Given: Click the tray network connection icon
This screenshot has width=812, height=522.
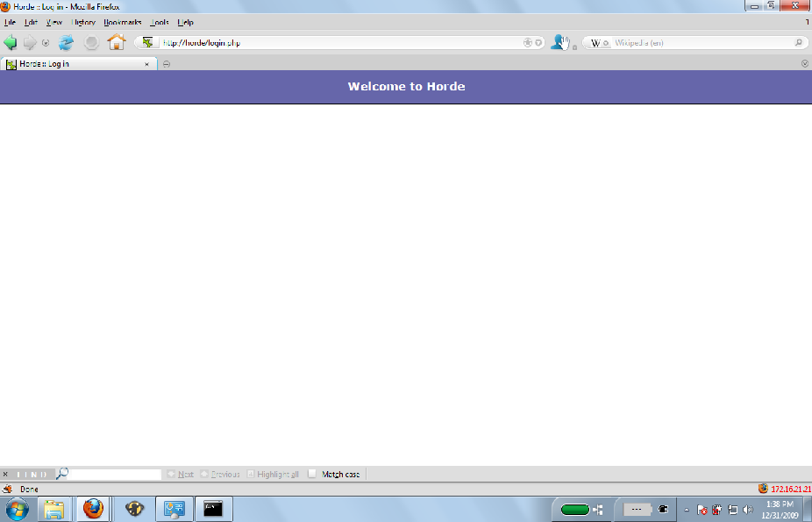Looking at the screenshot, I should pos(733,510).
